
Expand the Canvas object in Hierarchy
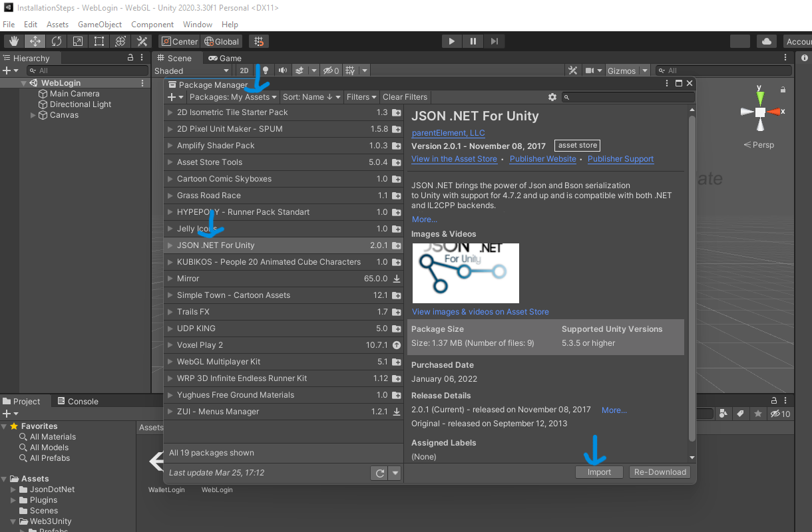(x=33, y=115)
